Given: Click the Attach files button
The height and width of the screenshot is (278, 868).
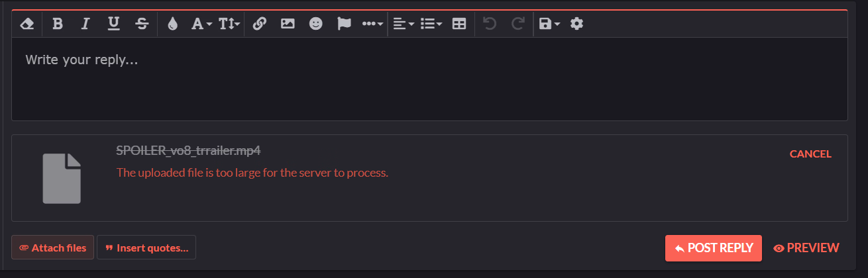Looking at the screenshot, I should (x=53, y=248).
